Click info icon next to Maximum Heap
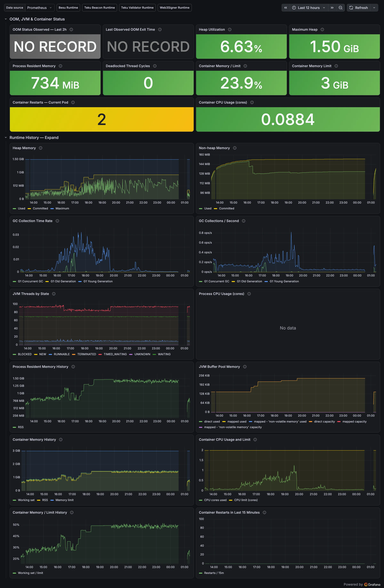This screenshot has height=588, width=384. pos(322,29)
